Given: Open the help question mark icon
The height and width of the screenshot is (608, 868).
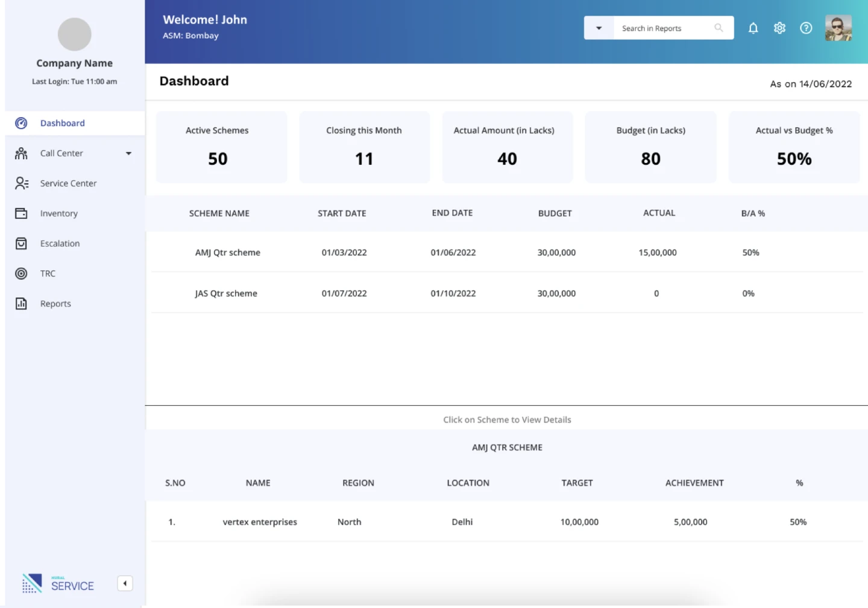Looking at the screenshot, I should [806, 28].
